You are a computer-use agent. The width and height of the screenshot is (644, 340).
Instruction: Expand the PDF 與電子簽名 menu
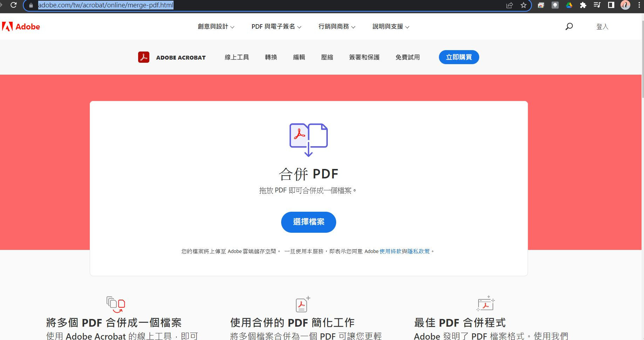pos(276,27)
